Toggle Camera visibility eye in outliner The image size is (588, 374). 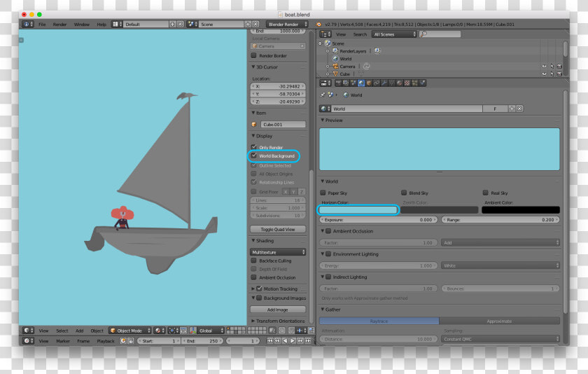click(544, 67)
